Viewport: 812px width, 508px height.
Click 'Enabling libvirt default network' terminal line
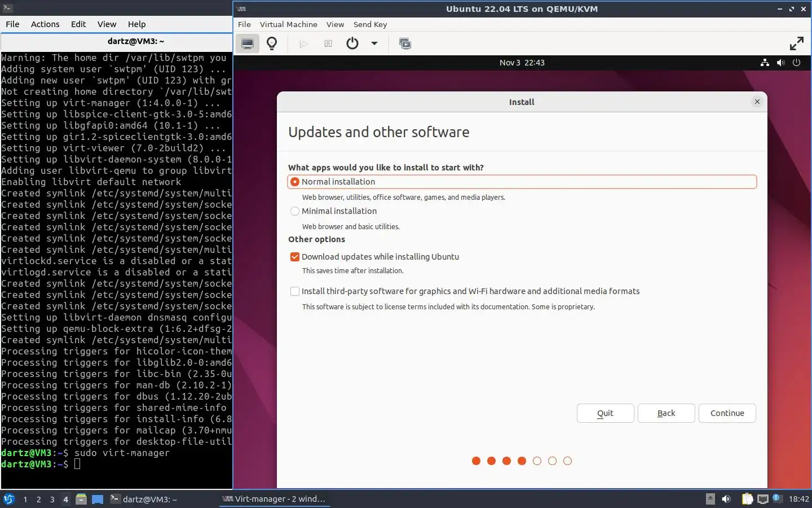(91, 182)
